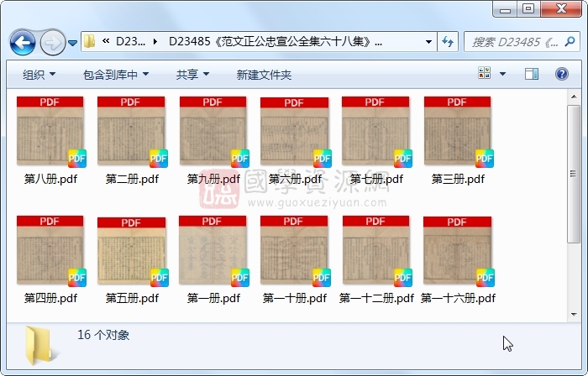Click the 16 个对象 status text
The height and width of the screenshot is (376, 588).
103,335
